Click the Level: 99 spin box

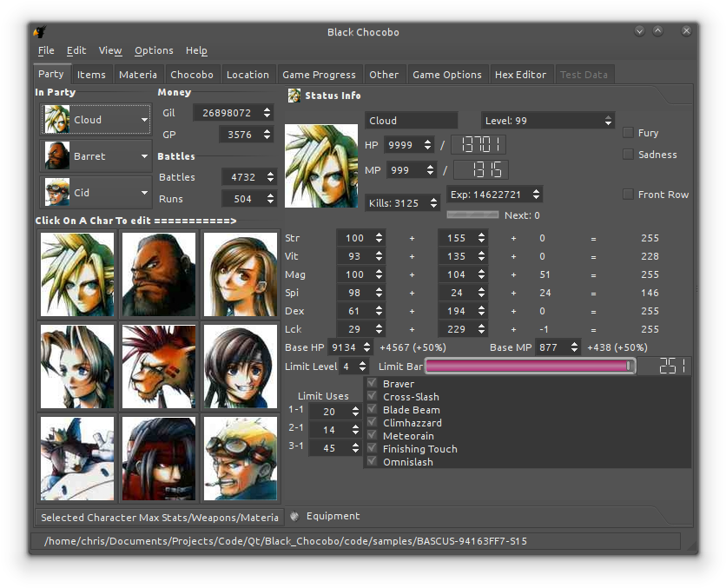[548, 121]
